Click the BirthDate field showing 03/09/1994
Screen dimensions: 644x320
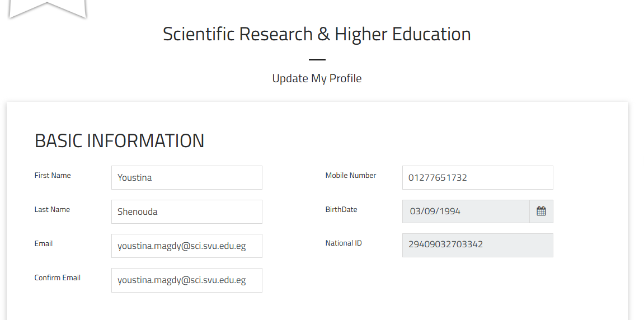coord(466,211)
